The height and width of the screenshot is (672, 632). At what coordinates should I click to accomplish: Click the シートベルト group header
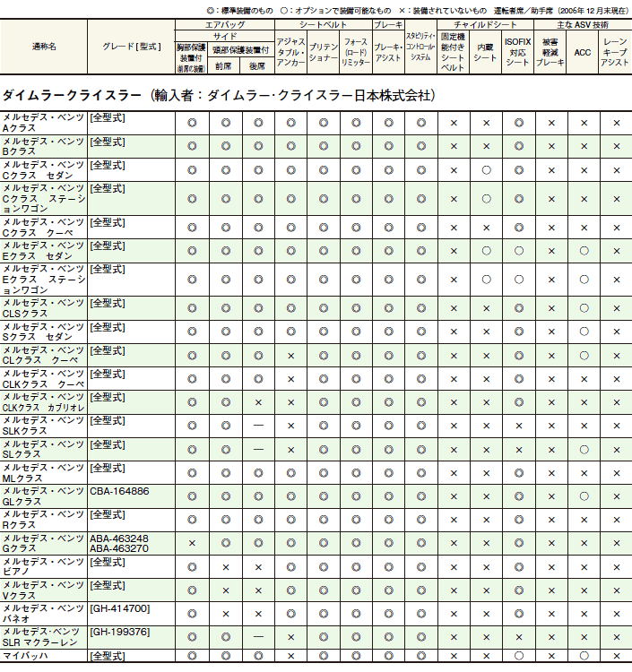pyautogui.click(x=323, y=25)
